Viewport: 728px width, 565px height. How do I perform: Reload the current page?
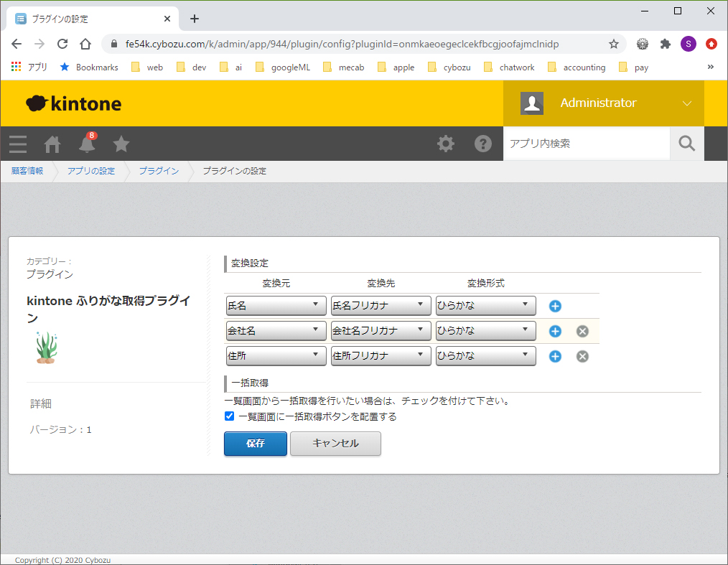click(x=62, y=44)
